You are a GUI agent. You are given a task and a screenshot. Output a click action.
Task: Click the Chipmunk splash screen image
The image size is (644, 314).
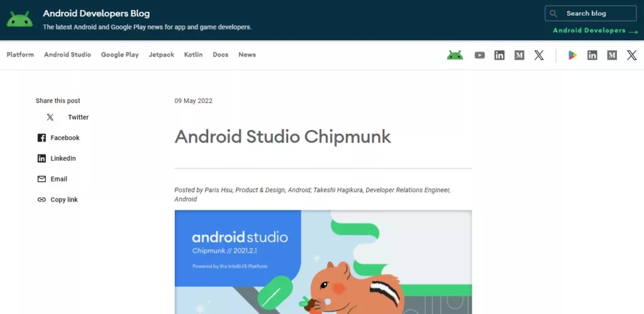point(323,263)
